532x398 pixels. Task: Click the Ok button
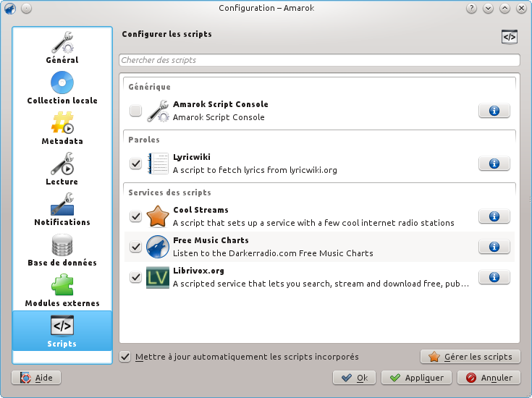pyautogui.click(x=354, y=378)
